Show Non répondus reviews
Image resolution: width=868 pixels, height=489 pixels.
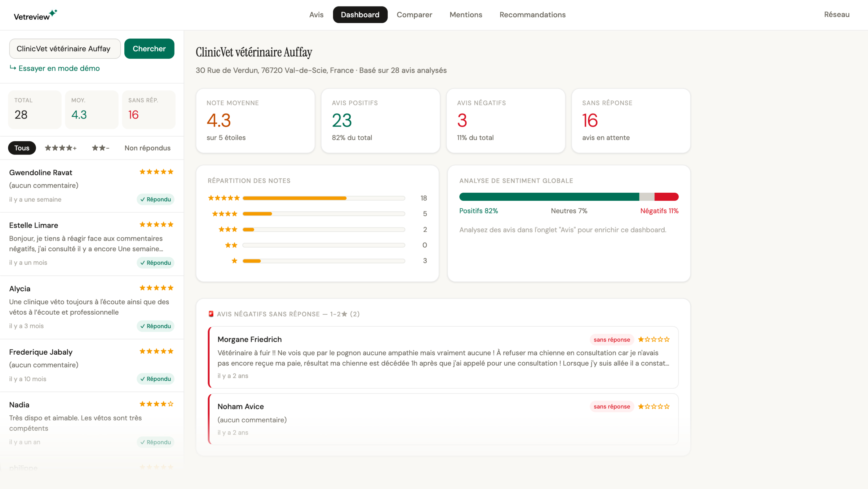[x=148, y=148]
